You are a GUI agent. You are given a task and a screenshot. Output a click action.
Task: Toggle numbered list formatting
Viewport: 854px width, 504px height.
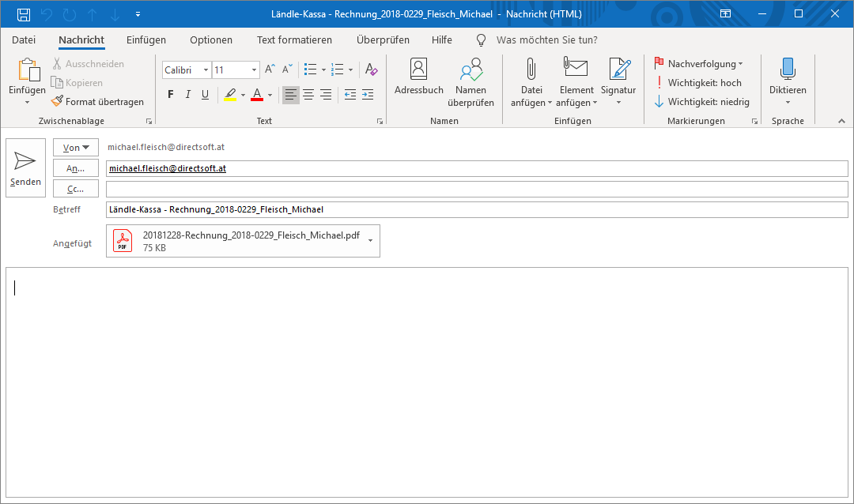[x=338, y=70]
